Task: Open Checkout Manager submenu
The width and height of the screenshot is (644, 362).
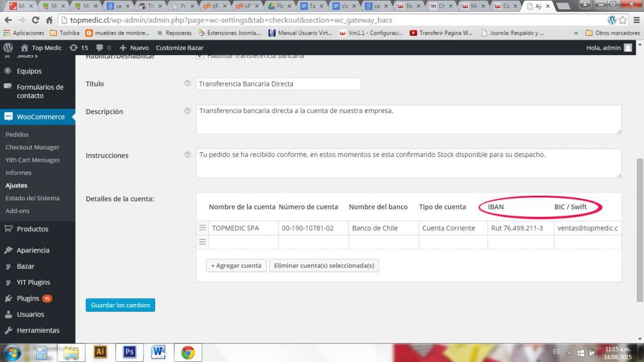Action: [32, 147]
